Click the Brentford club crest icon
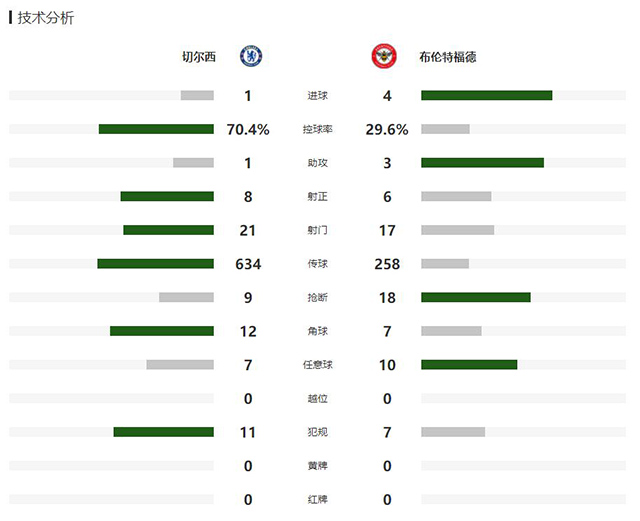 coord(384,56)
